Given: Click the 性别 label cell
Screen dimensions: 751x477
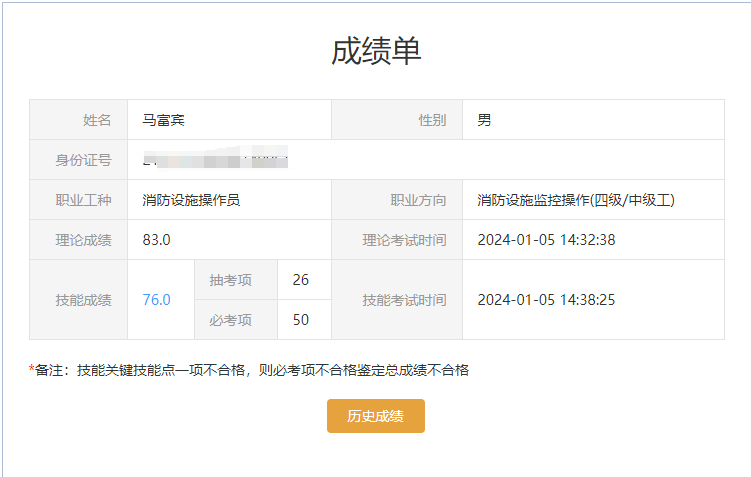Looking at the screenshot, I should [397, 120].
